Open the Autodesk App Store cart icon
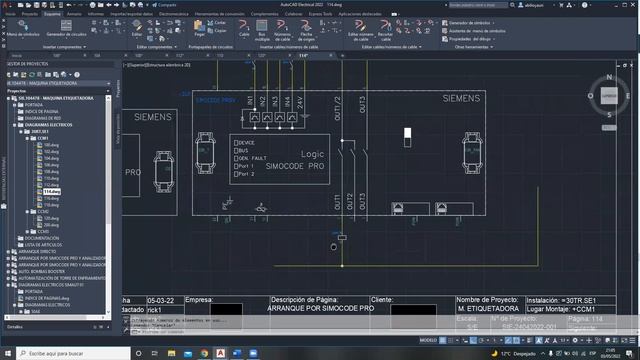 pos(561,5)
